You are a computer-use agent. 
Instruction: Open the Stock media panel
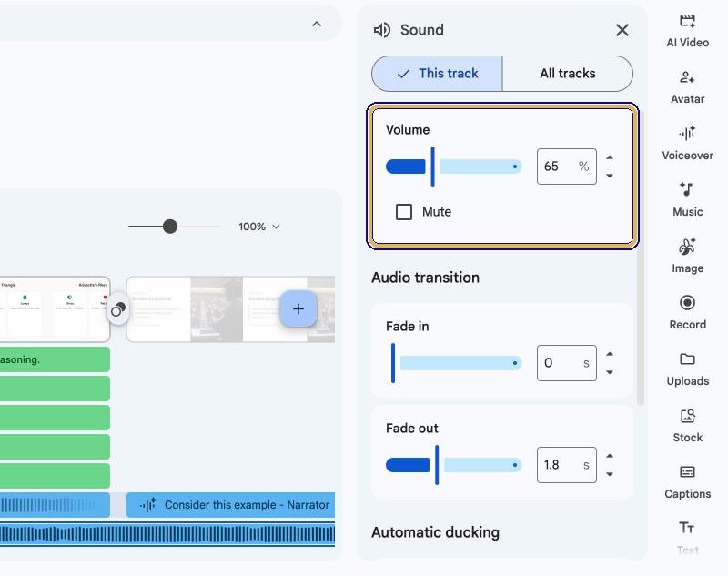pos(687,426)
